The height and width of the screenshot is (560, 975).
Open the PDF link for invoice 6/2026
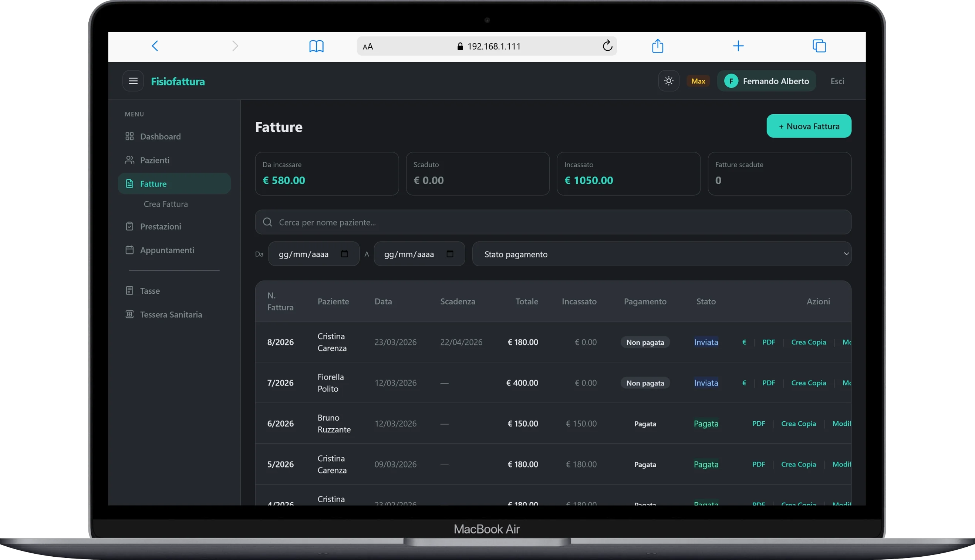(x=759, y=424)
